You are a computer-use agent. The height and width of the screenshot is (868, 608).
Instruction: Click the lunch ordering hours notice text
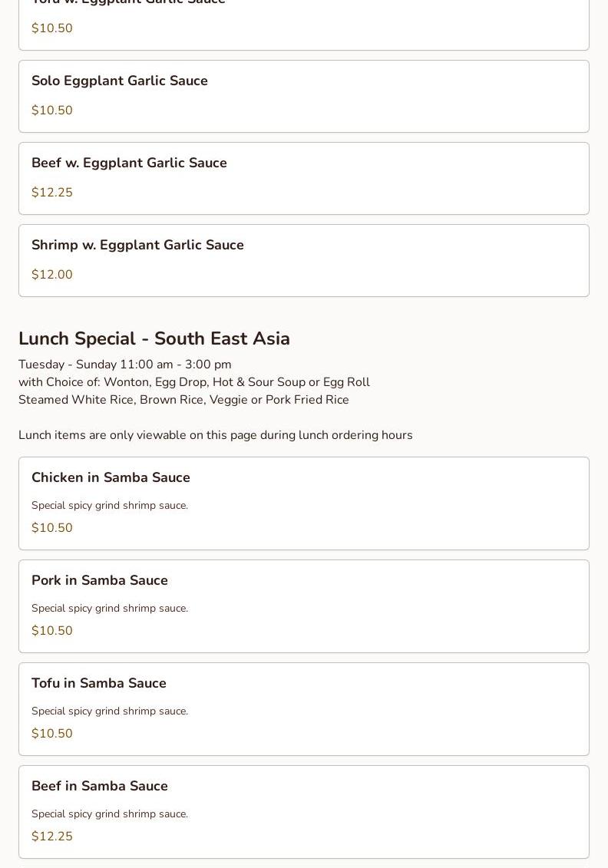coord(216,435)
